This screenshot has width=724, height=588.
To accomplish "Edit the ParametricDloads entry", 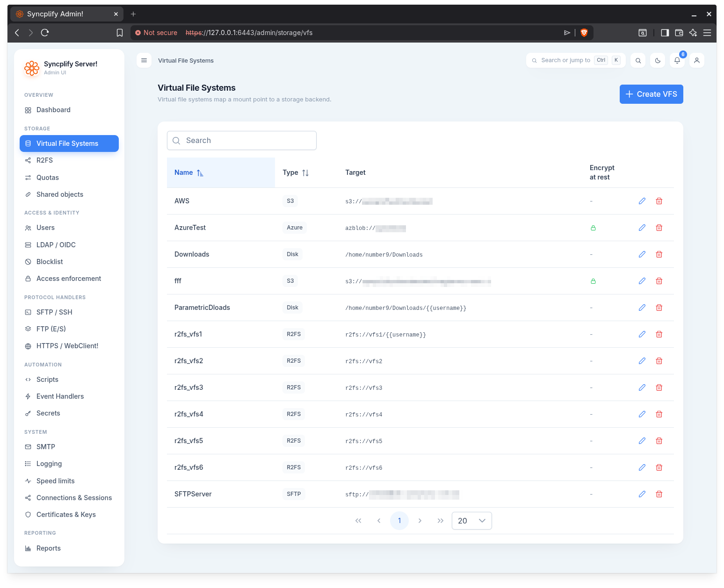I will [642, 308].
